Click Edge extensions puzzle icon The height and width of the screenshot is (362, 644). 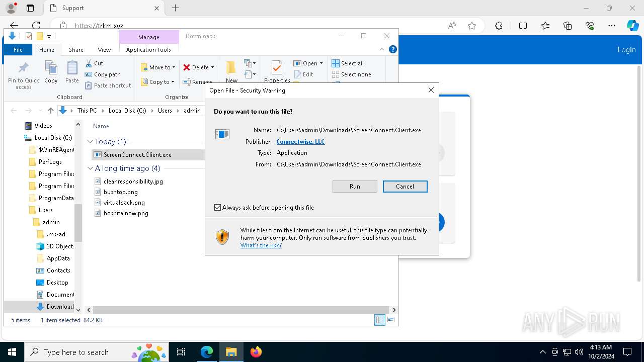(499, 26)
